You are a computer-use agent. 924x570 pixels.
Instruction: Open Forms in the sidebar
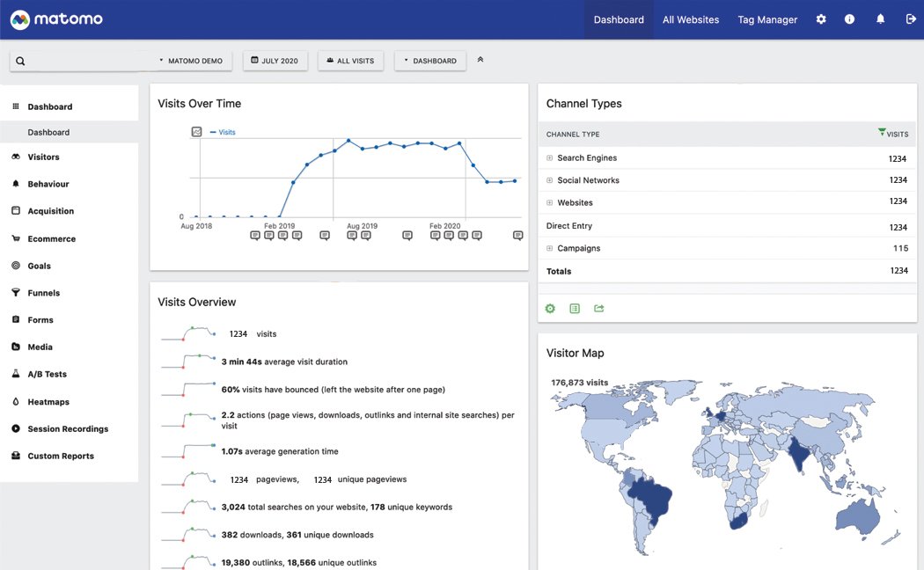(40, 320)
